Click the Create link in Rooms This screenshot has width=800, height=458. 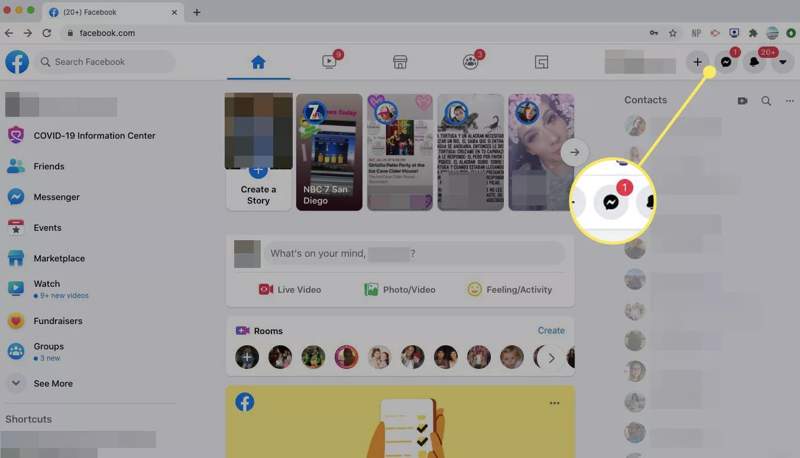tap(551, 330)
